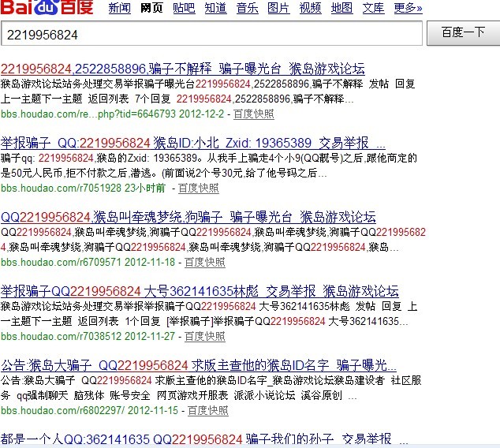The width and height of the screenshot is (500, 448).
Task: Click snippet text 骗子qq: 2219956824,猴岛的Zxid
Action: pos(75,159)
